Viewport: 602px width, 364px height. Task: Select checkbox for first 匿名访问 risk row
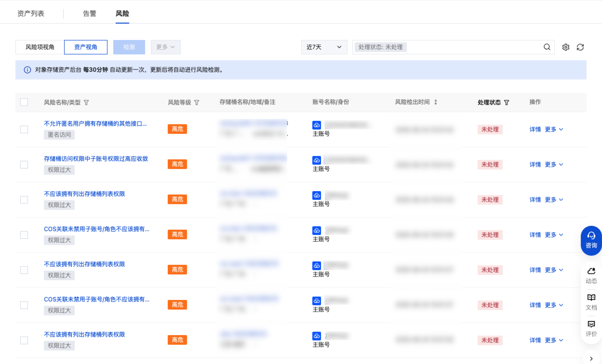(x=24, y=130)
